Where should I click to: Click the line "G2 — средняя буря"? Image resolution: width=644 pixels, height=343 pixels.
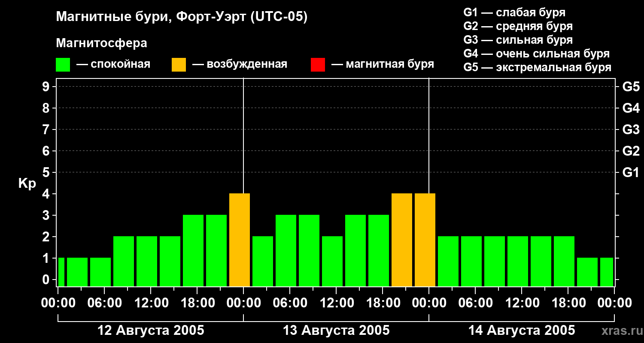tap(518, 26)
